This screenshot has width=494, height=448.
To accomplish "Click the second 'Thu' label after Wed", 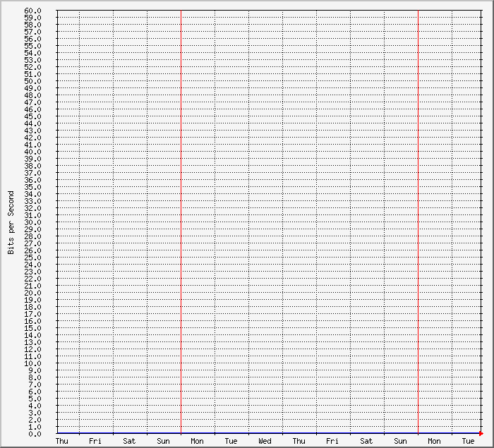I will (299, 442).
